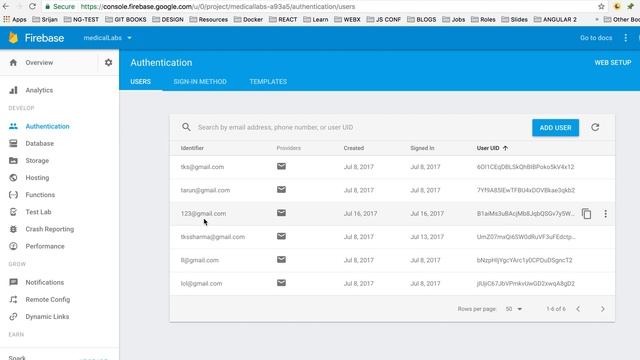Click the Identifier column header

(192, 148)
